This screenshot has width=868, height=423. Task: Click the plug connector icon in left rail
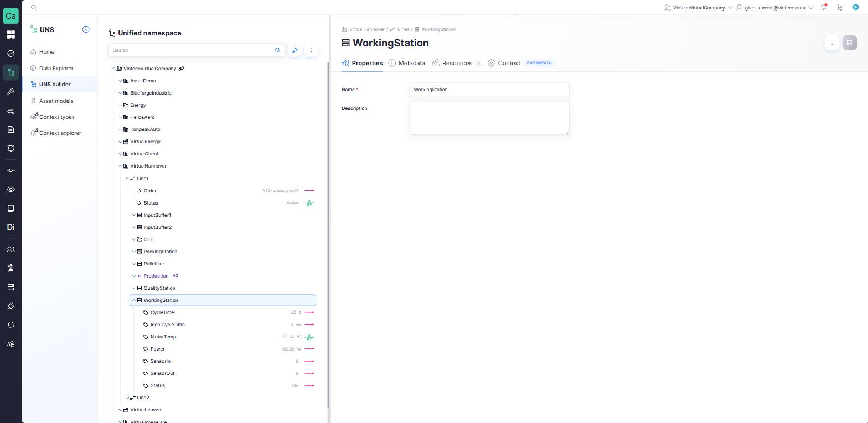coord(11,306)
